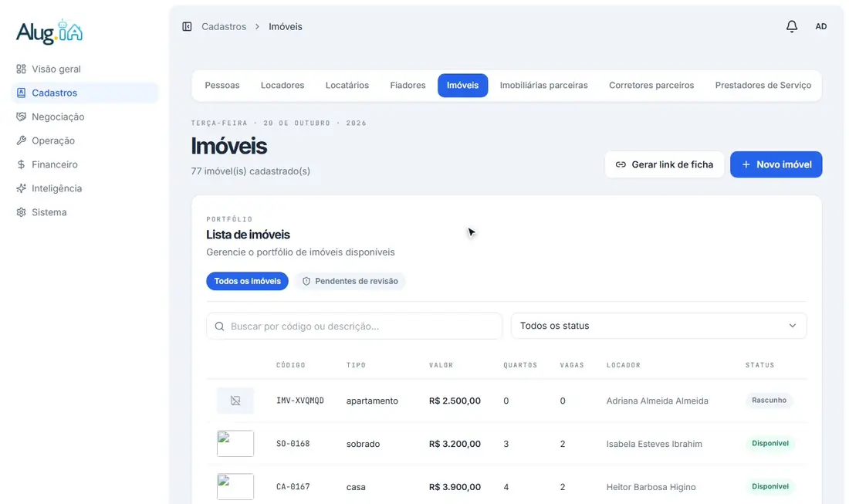Open the Todos os status dropdown
The image size is (849, 504).
pos(658,326)
